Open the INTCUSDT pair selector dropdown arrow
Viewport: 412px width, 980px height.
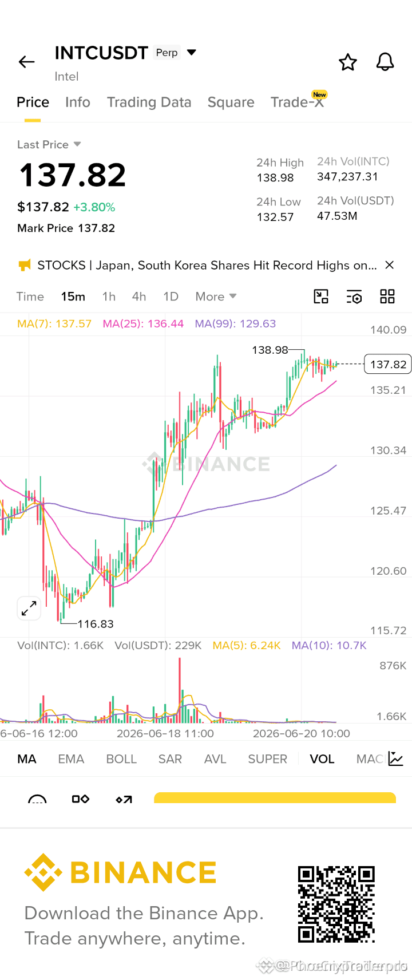192,53
